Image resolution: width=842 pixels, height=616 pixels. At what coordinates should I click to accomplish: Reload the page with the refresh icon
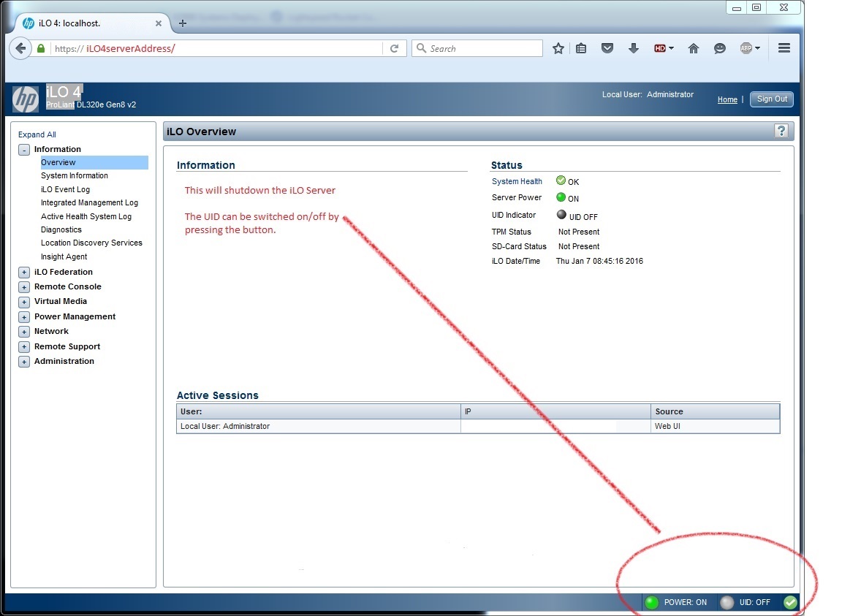pyautogui.click(x=394, y=48)
